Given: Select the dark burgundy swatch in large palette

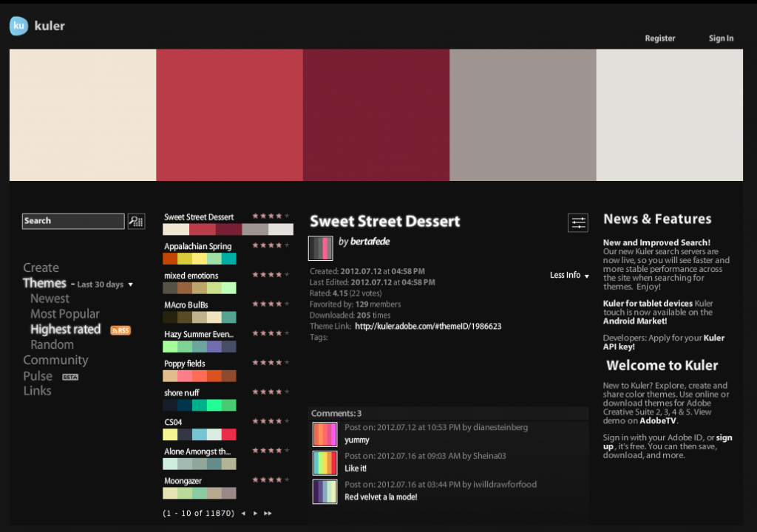Looking at the screenshot, I should tap(376, 115).
